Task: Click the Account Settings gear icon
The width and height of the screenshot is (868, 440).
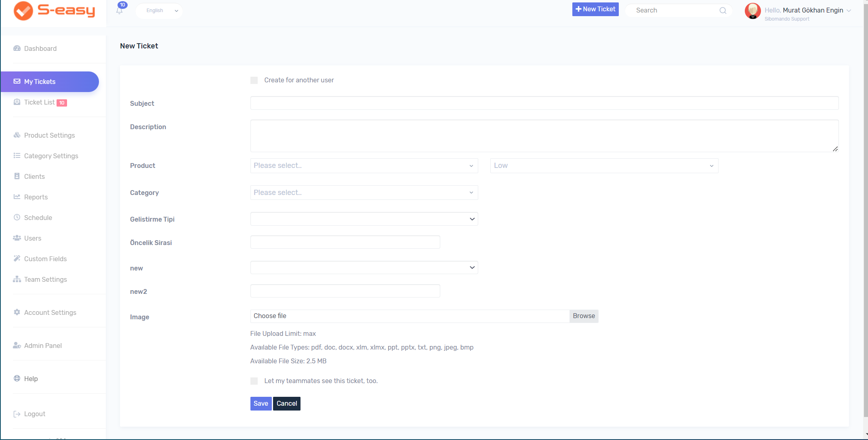Action: pyautogui.click(x=17, y=312)
